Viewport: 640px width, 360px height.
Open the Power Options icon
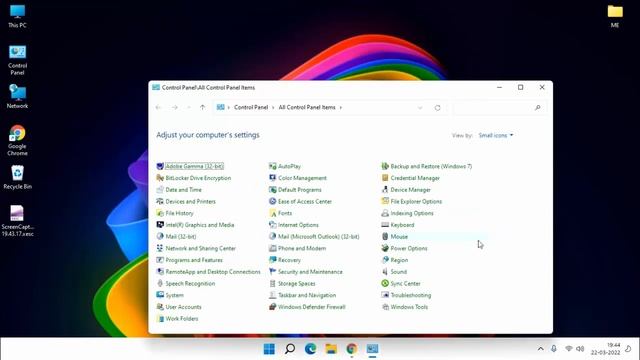tap(385, 248)
